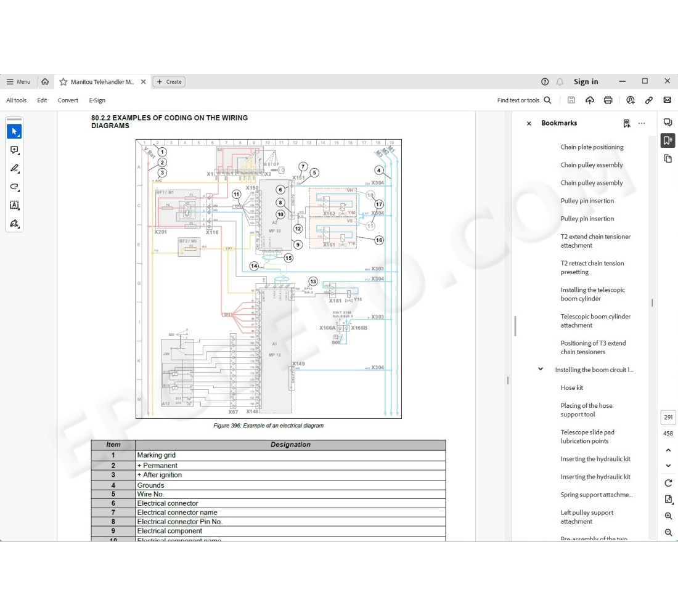Click the print file icon
The image size is (678, 616).
click(x=608, y=100)
